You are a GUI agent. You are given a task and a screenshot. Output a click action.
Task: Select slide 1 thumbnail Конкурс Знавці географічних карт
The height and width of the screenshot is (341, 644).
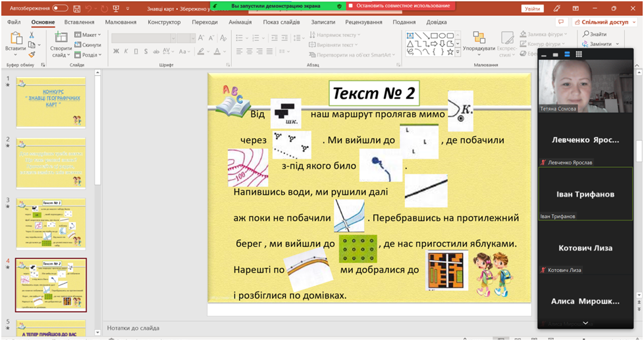(51, 102)
